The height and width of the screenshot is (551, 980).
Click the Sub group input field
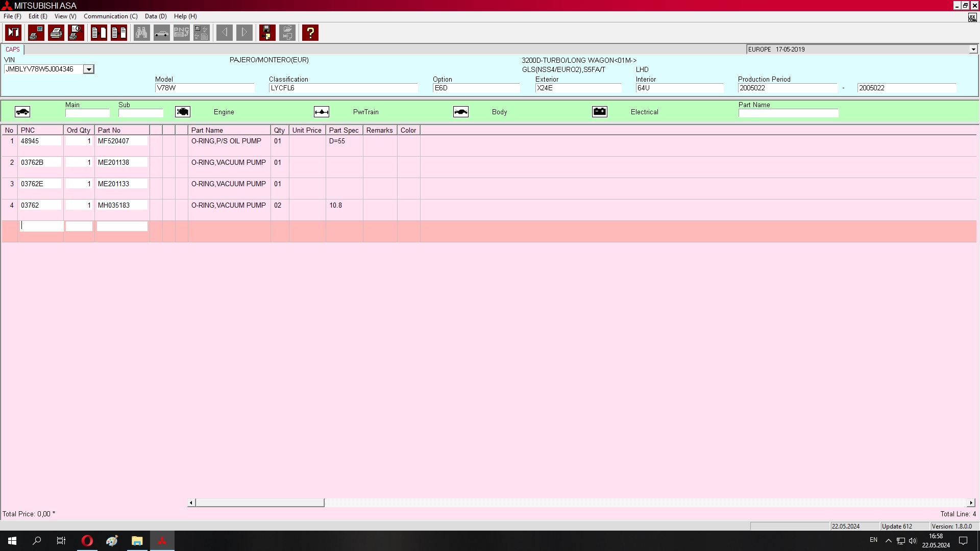141,113
